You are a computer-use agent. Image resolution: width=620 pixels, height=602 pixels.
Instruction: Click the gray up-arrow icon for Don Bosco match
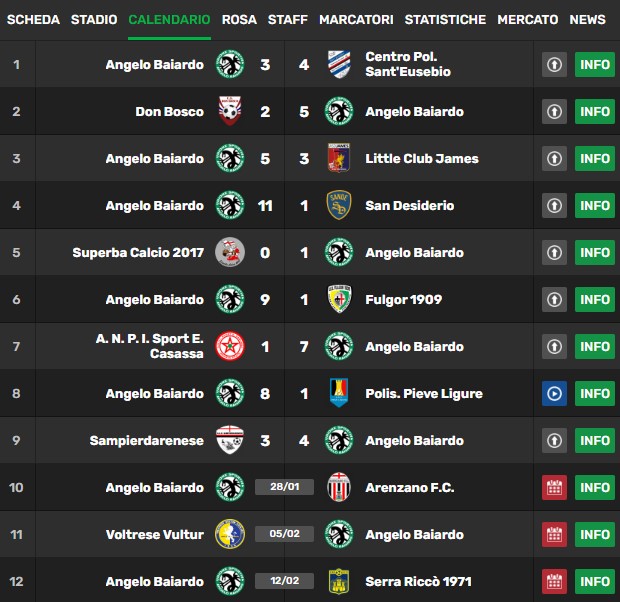554,112
